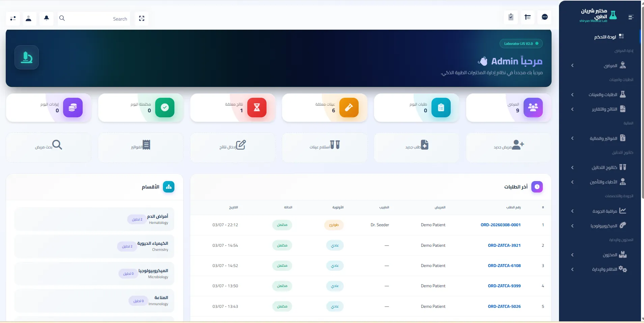
Task: Click طلب جديد new order button
Action: [416, 146]
